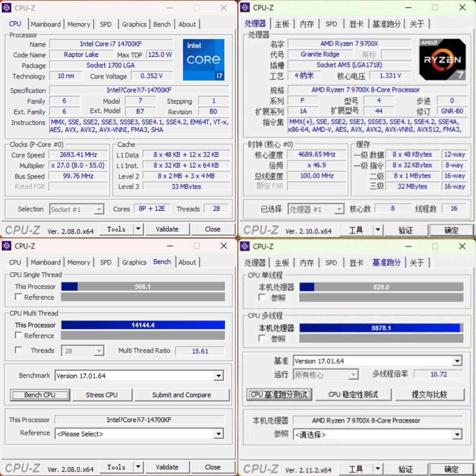The height and width of the screenshot is (476, 476).
Task: Click Validate button in Intel CPU window
Action: (167, 229)
